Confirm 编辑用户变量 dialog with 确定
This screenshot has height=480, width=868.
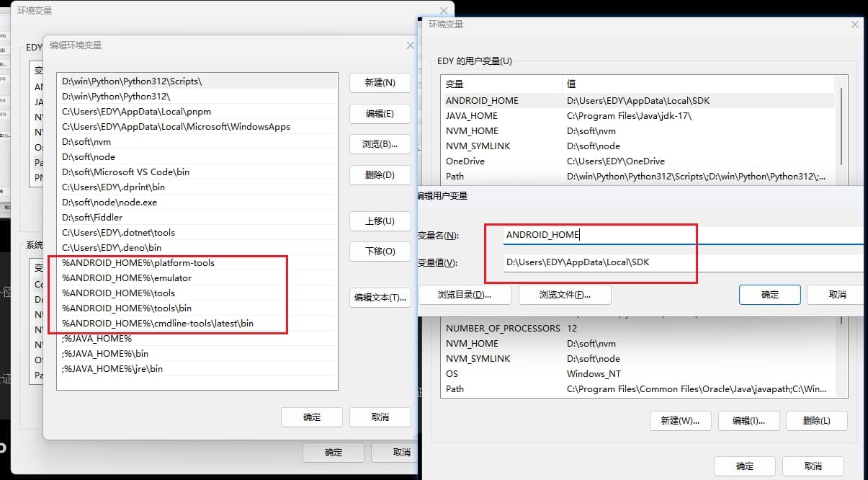[x=769, y=295]
